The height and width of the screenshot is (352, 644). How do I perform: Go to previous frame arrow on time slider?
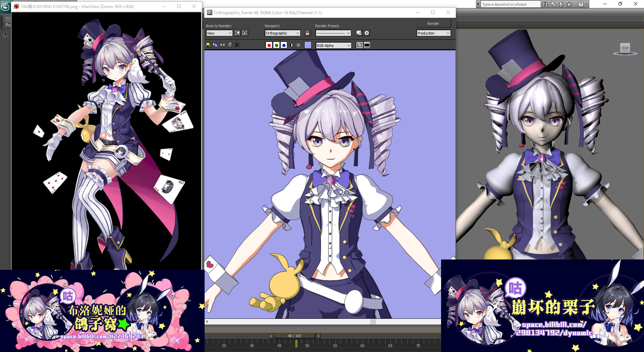[x=271, y=336]
